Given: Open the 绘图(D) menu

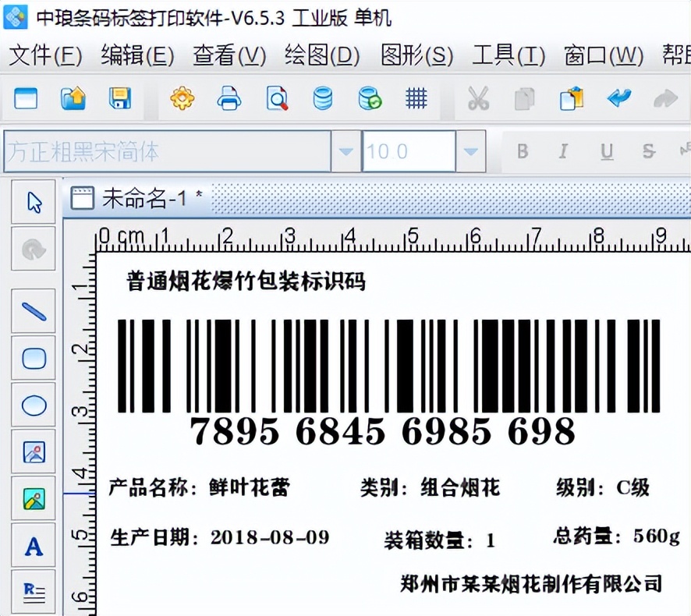Looking at the screenshot, I should (322, 55).
